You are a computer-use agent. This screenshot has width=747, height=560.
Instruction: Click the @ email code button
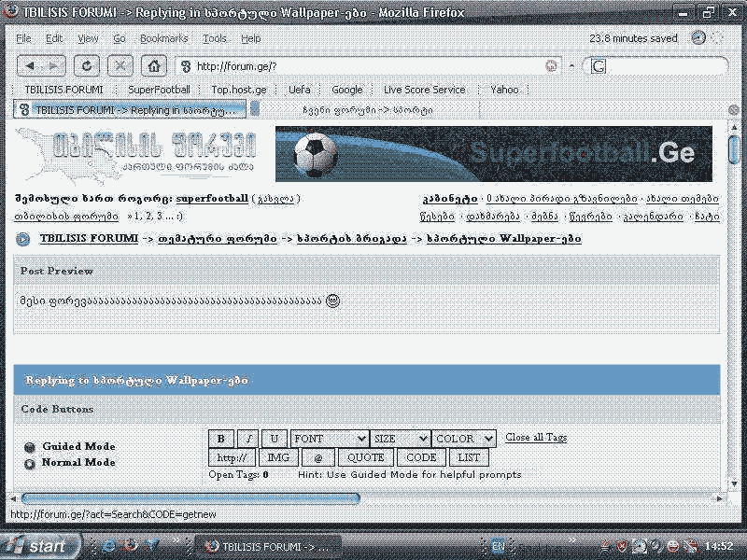(x=318, y=457)
